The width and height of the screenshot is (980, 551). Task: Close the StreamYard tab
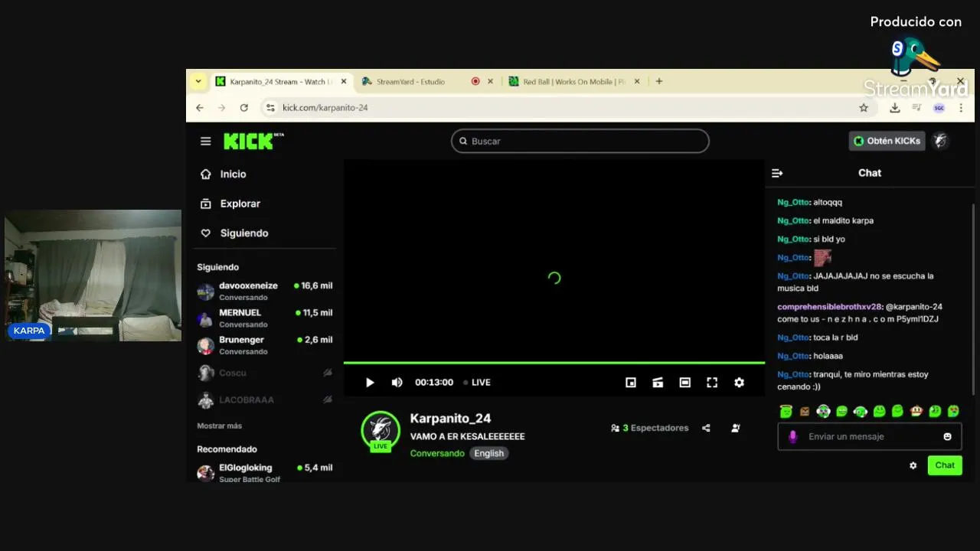click(490, 81)
